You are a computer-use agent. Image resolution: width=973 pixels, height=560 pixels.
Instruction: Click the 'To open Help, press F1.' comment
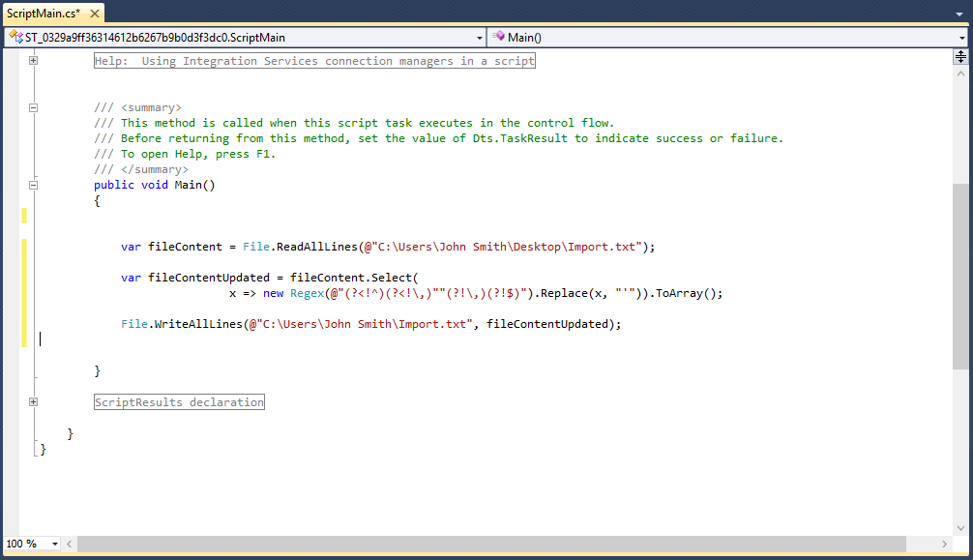tap(185, 154)
